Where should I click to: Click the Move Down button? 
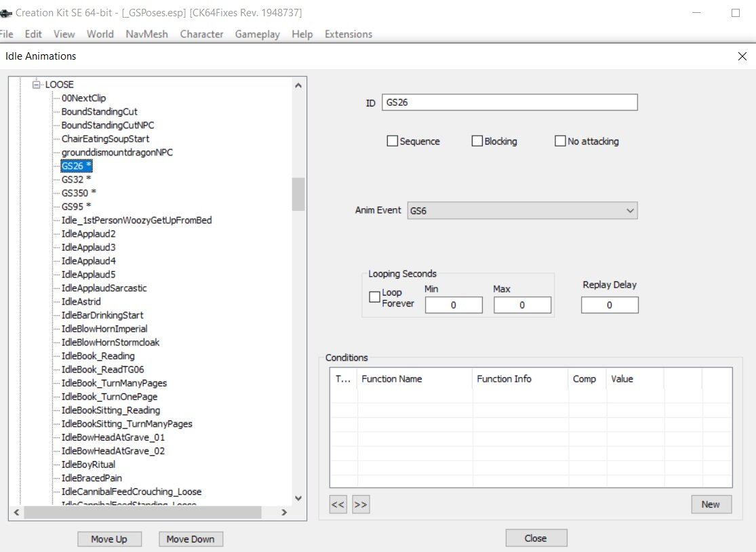[x=191, y=539]
